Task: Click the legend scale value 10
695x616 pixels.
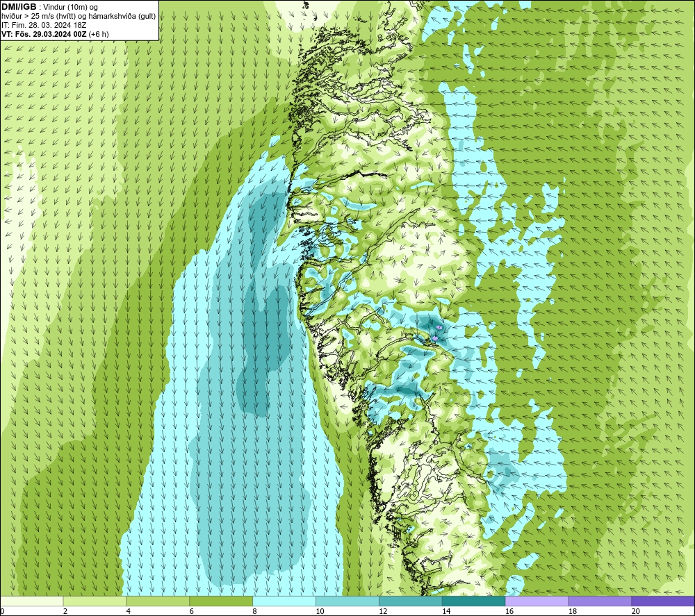Action: point(320,611)
